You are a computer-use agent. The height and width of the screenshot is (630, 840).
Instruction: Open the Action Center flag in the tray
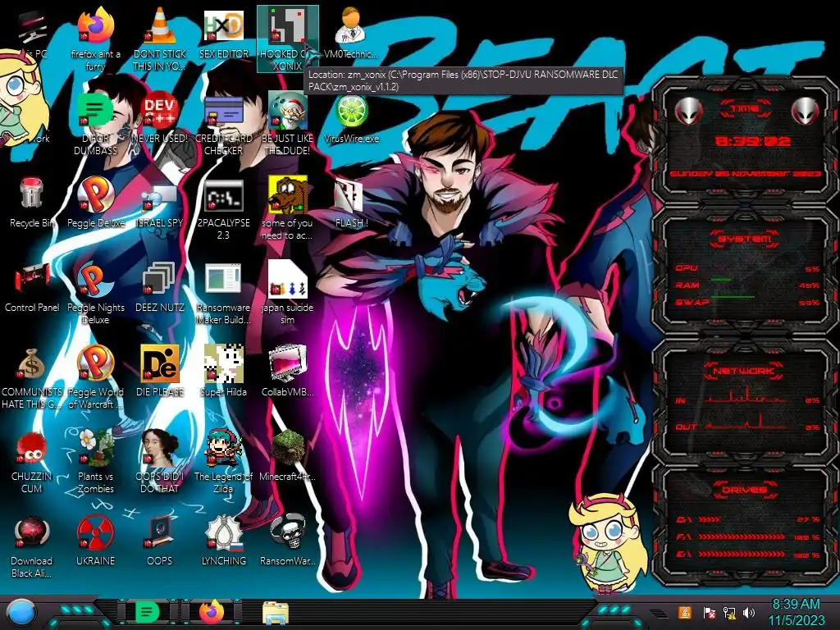[709, 612]
